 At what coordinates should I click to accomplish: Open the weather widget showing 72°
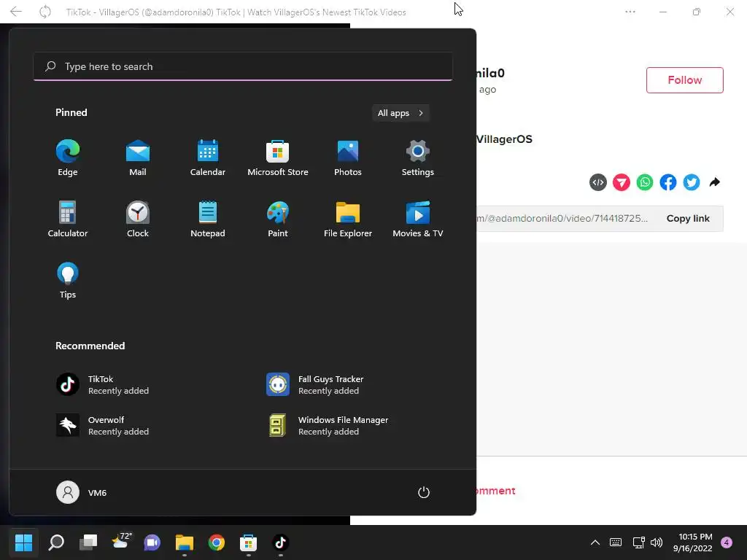tap(121, 542)
